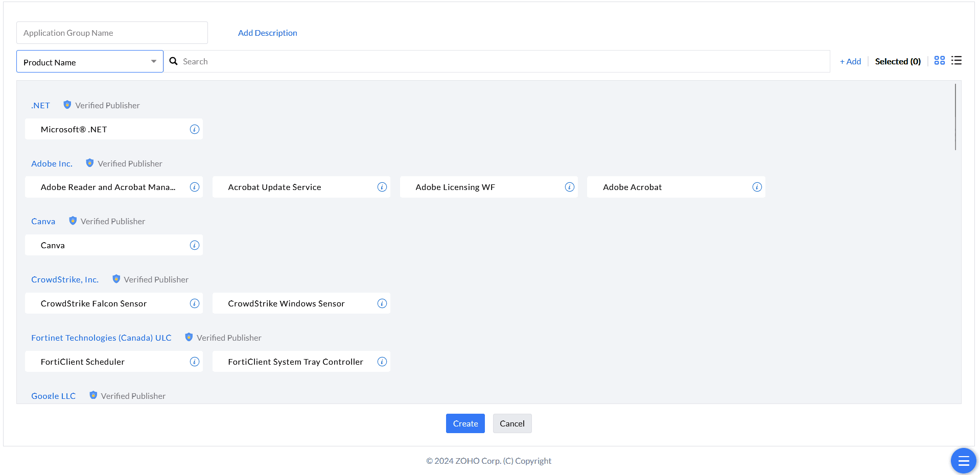Select the Canva application card

[114, 245]
